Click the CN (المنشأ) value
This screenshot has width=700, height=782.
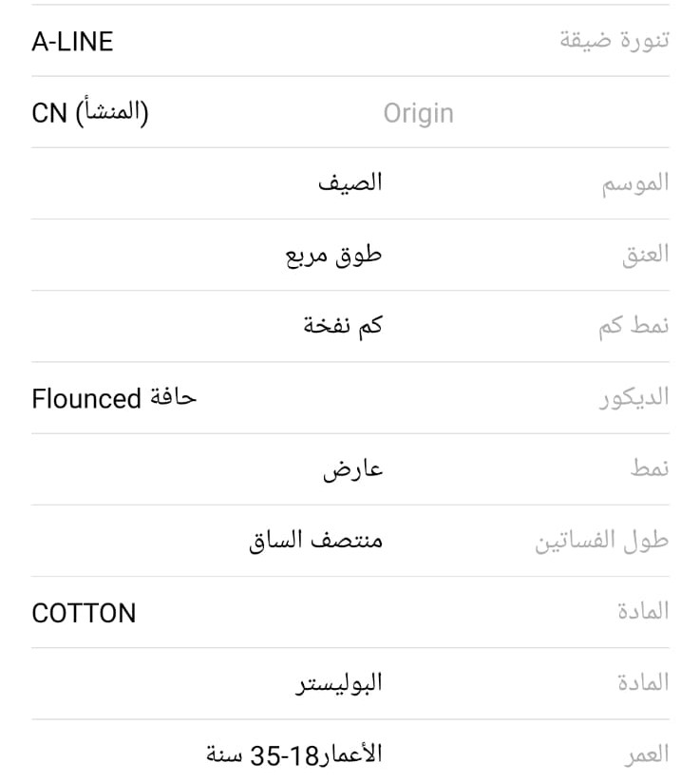[90, 114]
